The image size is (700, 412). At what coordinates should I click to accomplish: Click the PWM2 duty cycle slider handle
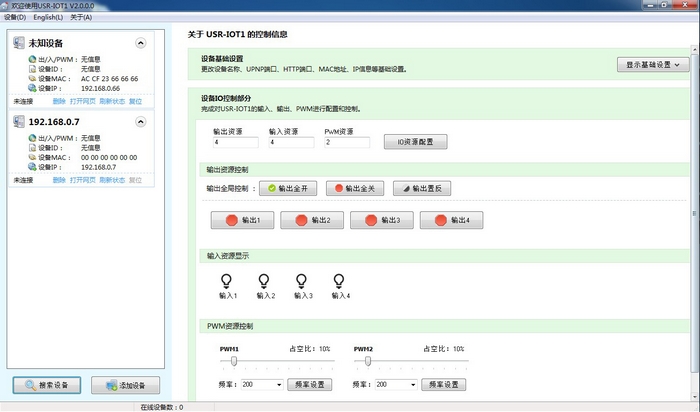(368, 361)
